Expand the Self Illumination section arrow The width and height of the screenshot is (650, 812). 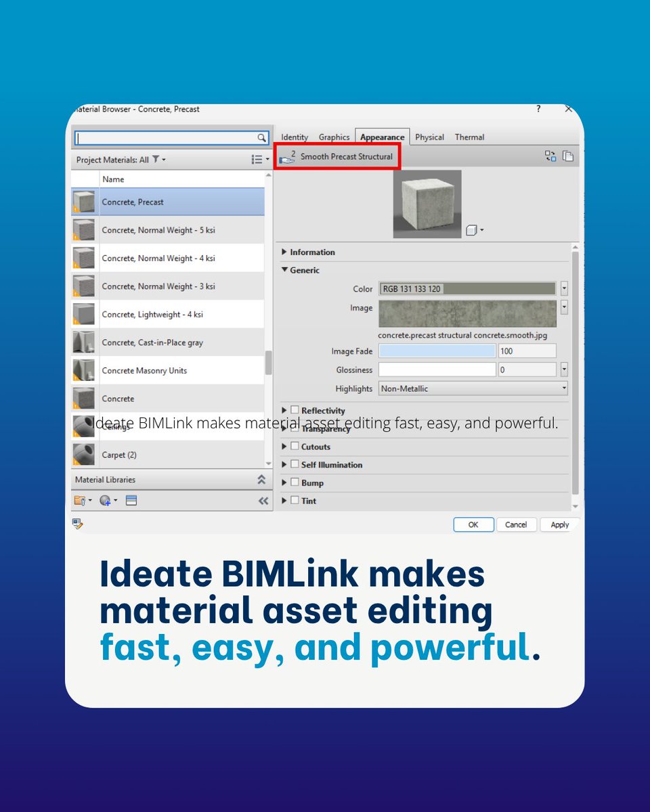284,465
